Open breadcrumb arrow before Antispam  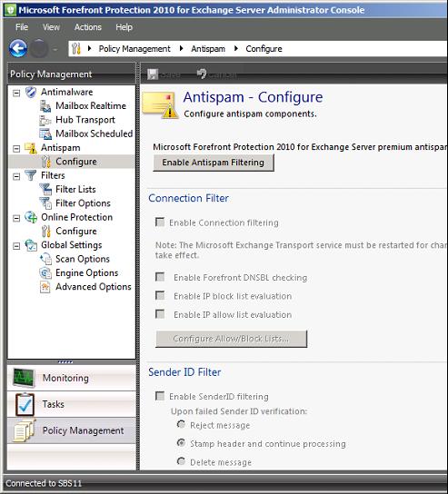[x=181, y=48]
